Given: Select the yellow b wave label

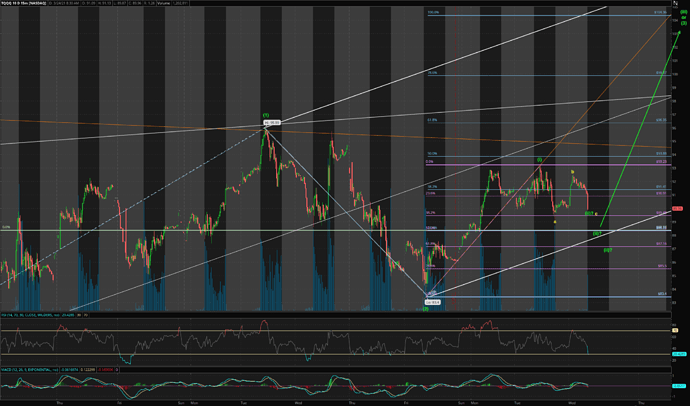Looking at the screenshot, I should point(572,172).
